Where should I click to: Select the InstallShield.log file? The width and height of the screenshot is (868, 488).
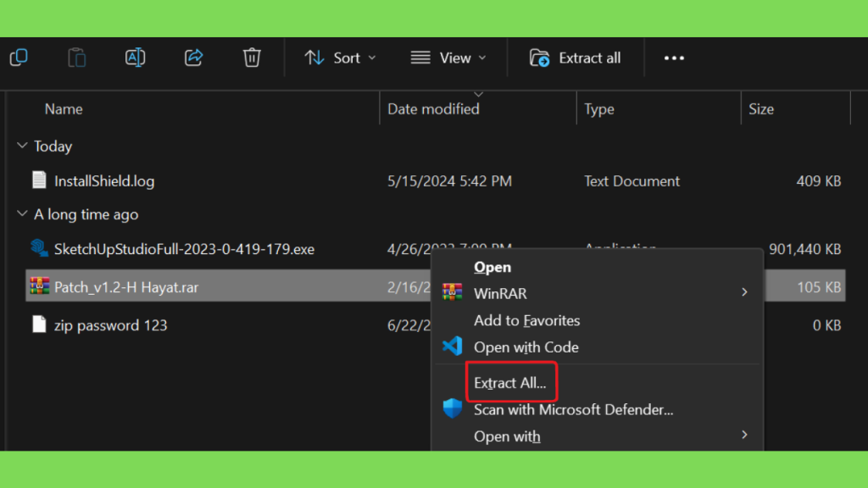(103, 181)
